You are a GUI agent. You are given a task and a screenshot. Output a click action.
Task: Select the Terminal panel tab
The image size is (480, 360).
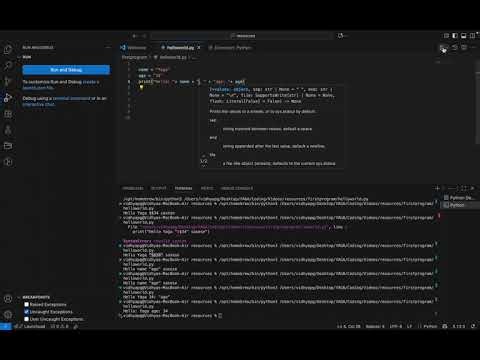[183, 188]
